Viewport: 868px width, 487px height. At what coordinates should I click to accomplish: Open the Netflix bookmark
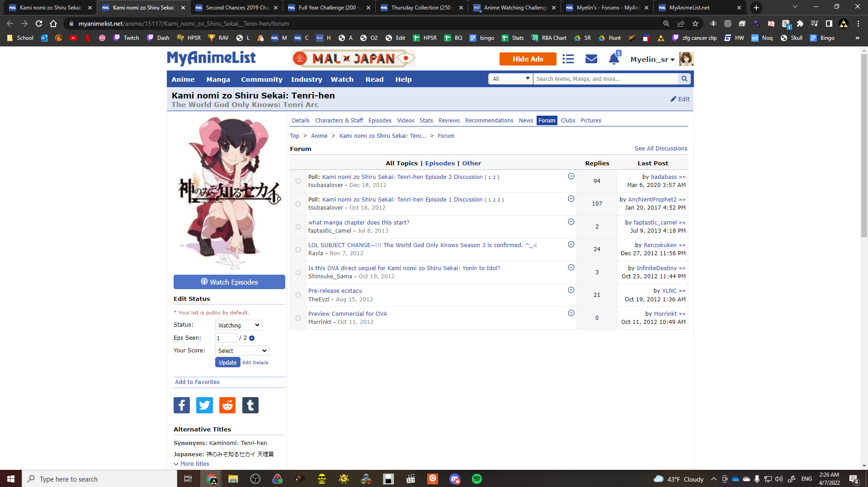88,38
